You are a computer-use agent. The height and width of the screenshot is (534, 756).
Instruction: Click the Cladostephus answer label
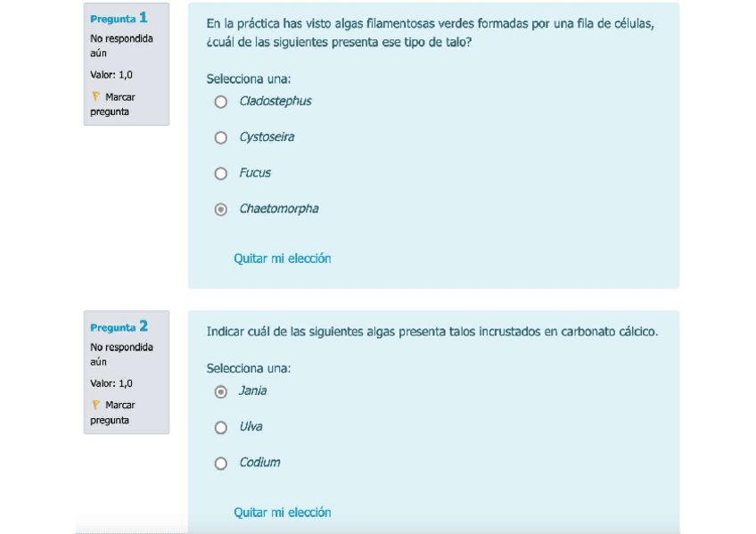coord(275,102)
